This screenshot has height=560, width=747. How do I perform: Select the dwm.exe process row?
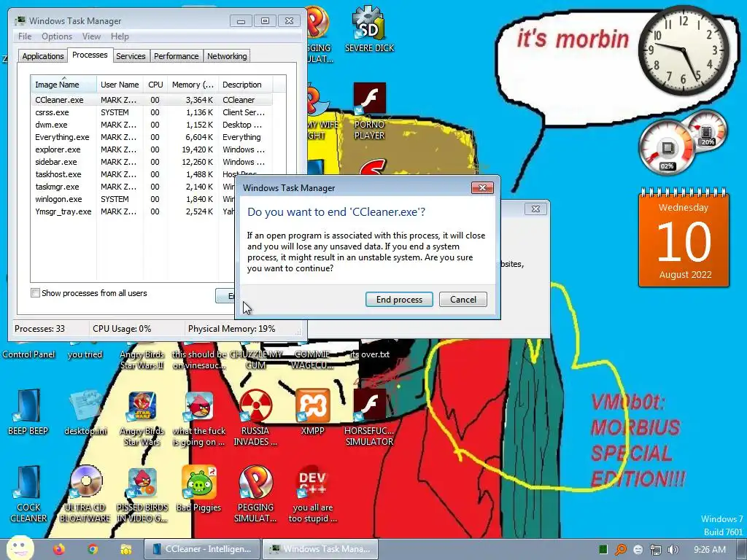point(152,125)
